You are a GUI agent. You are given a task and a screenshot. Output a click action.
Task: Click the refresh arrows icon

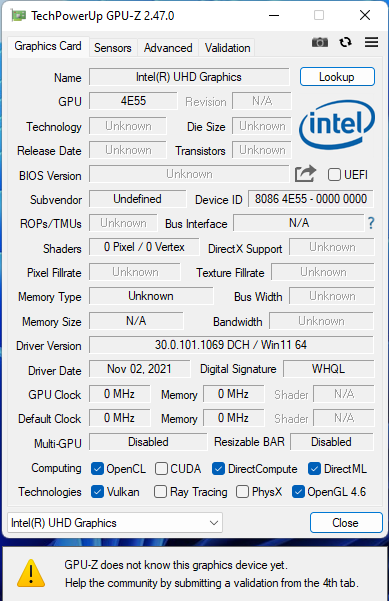point(345,42)
